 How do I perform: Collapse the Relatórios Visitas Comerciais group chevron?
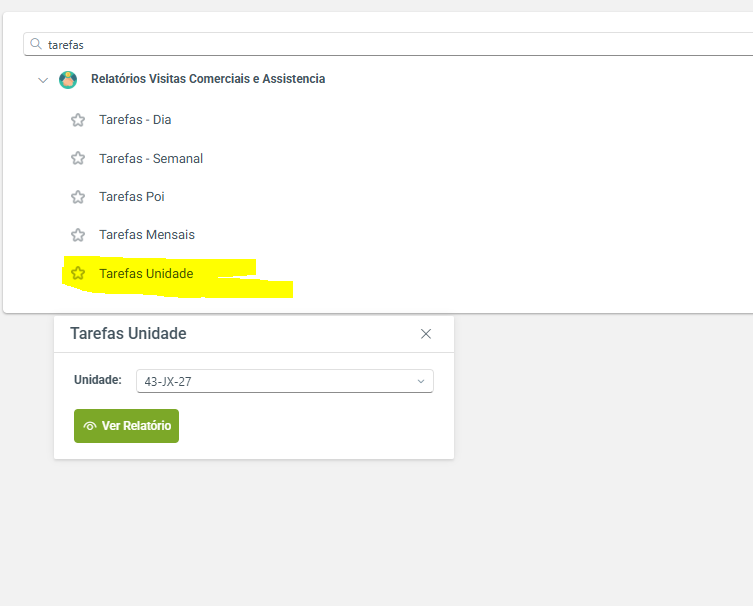click(x=42, y=80)
